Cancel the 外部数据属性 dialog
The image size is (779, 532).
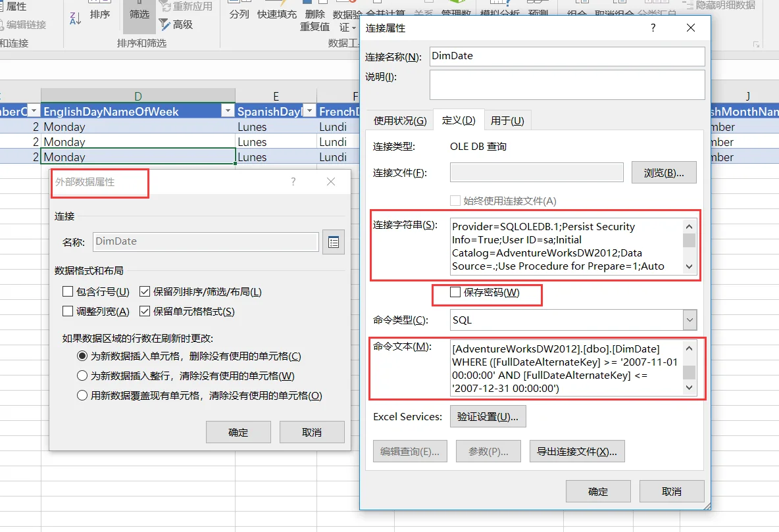(x=312, y=432)
